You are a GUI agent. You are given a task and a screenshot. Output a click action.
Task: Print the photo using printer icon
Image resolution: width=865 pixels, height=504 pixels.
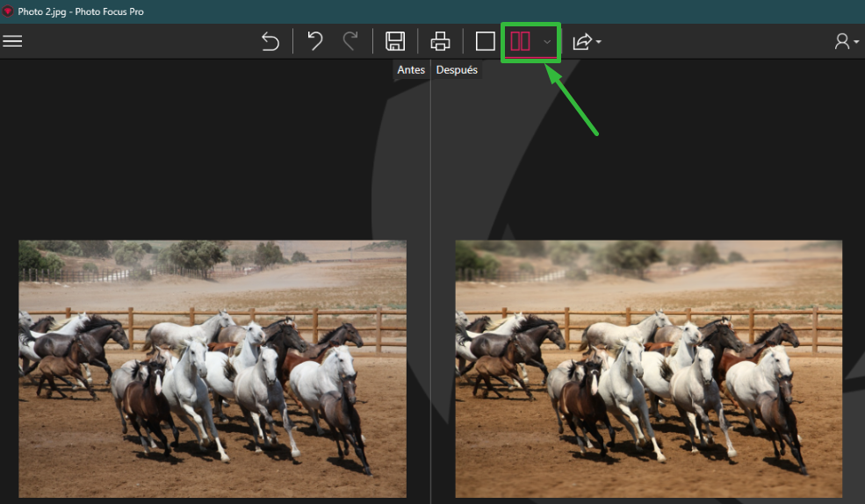tap(440, 41)
